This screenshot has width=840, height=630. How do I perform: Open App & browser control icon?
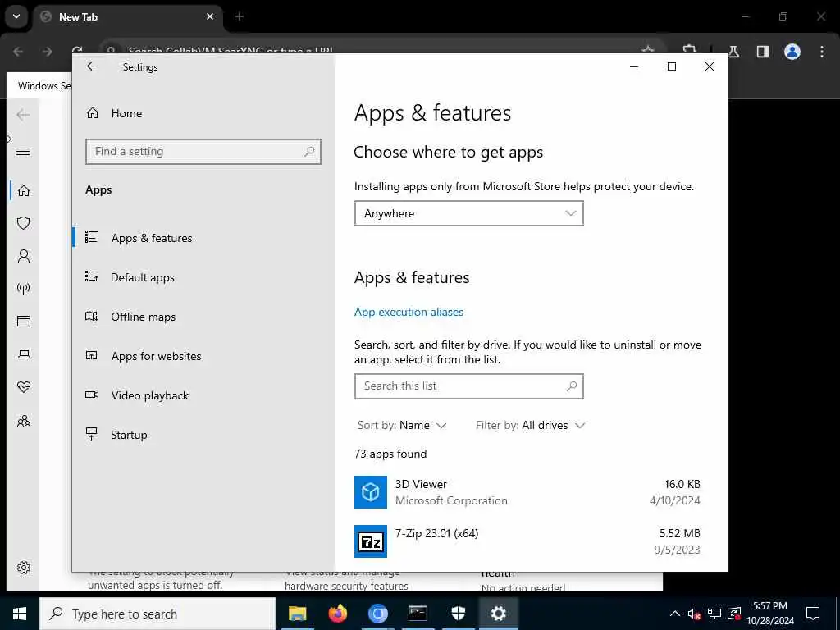coord(24,322)
